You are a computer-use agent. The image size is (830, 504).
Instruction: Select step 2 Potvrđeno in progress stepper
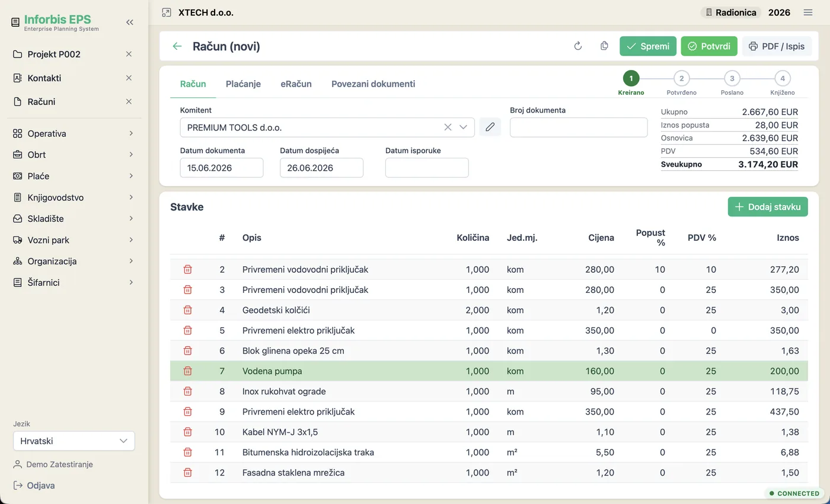pyautogui.click(x=682, y=78)
